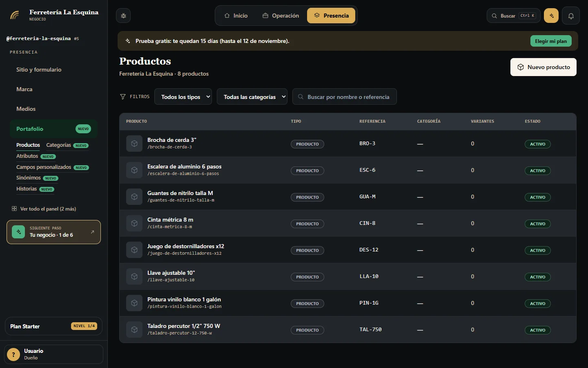This screenshot has height=368, width=588.
Task: Click the help question mark avatar
Action: tap(13, 354)
